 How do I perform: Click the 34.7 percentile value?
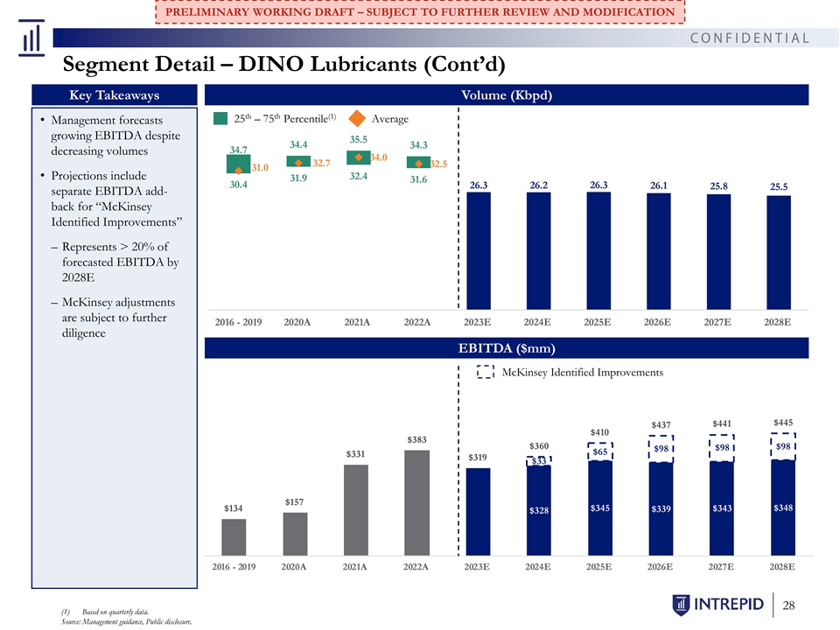tap(238, 150)
